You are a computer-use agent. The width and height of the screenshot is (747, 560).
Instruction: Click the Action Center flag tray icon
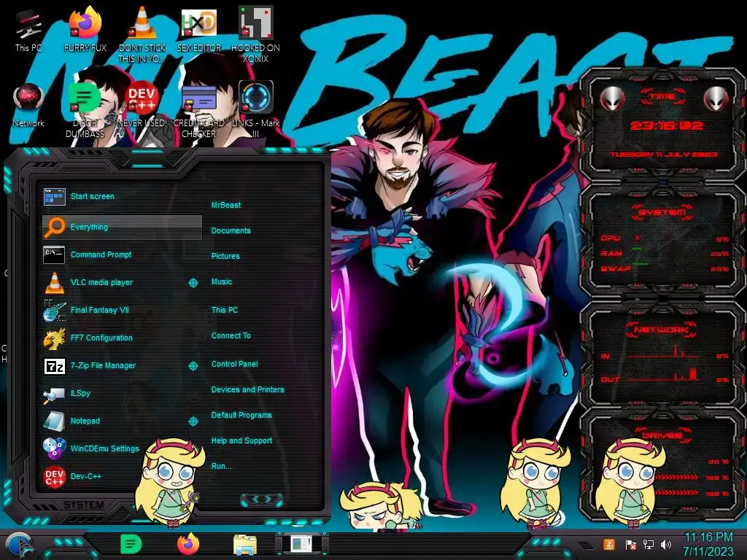[631, 544]
